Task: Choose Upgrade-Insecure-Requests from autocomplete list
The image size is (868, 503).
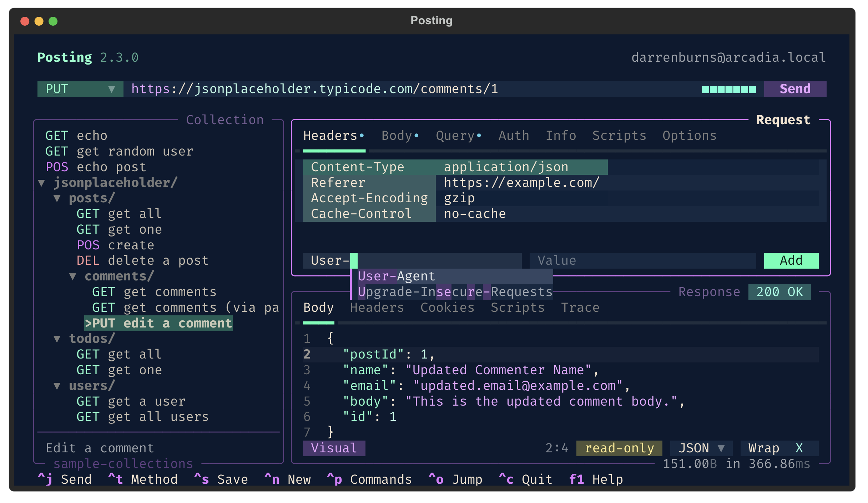Action: (455, 292)
